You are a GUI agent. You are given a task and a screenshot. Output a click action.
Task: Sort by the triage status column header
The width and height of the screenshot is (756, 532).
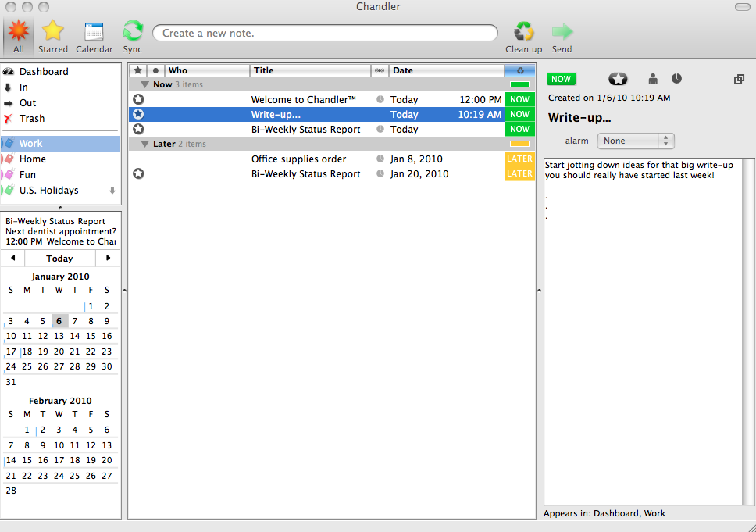click(520, 70)
